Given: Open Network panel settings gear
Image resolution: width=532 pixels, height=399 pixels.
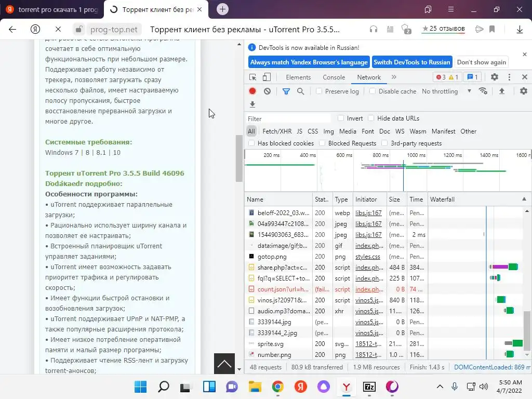Looking at the screenshot, I should [x=524, y=91].
